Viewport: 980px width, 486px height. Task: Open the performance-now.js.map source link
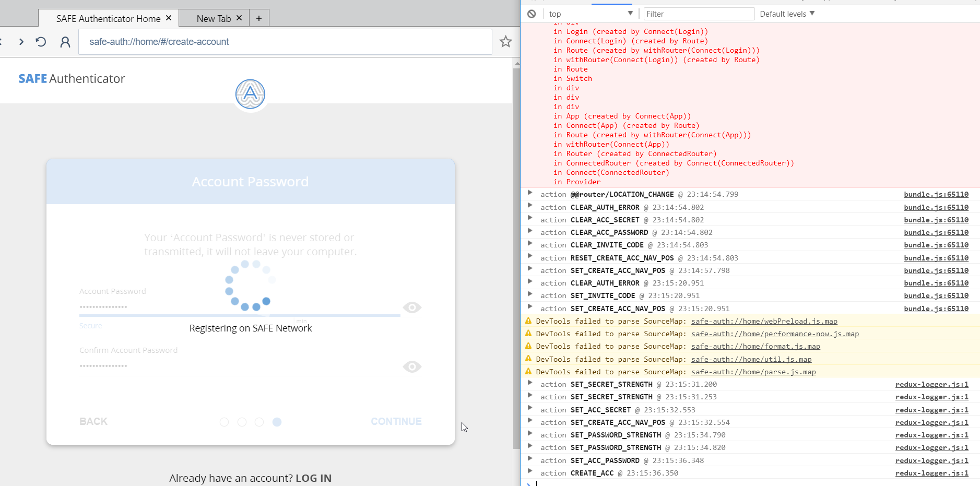(775, 334)
